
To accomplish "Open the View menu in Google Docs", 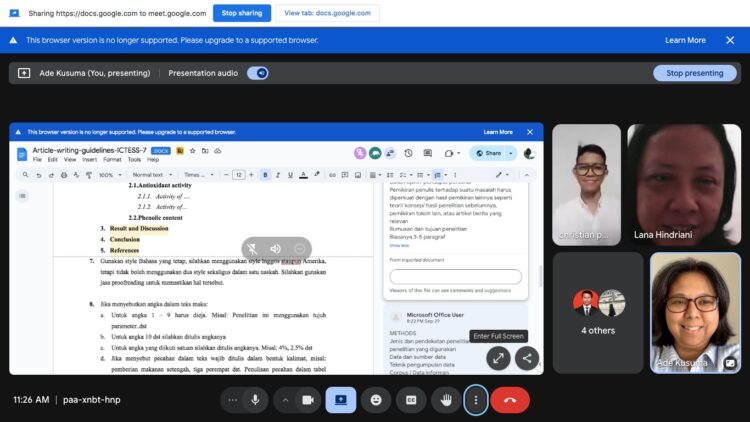I will pos(70,160).
